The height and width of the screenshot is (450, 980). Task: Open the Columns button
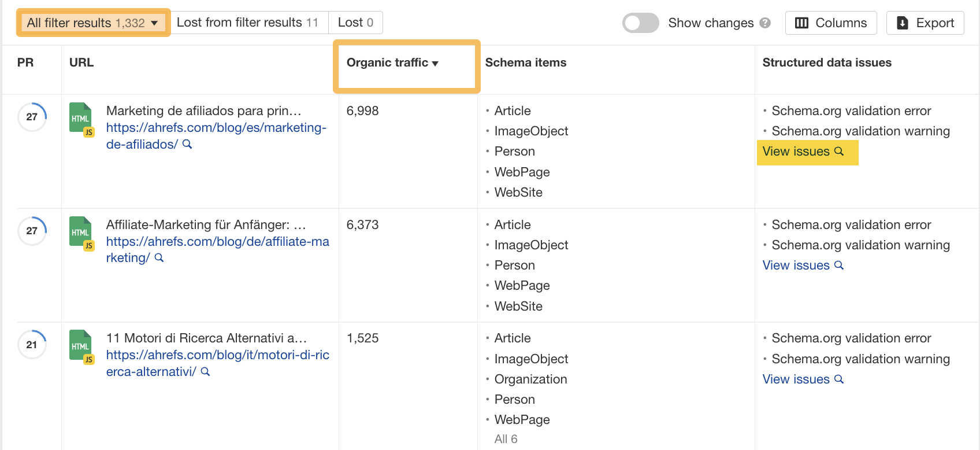tap(830, 23)
